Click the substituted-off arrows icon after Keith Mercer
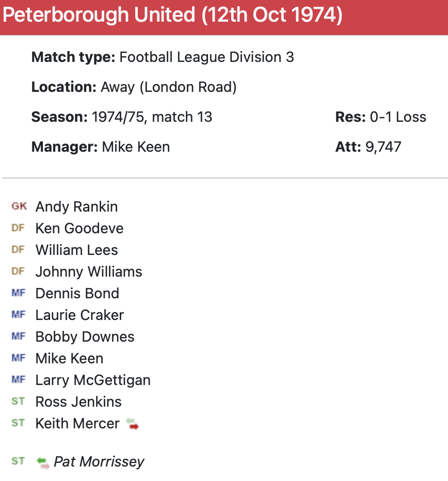This screenshot has width=448, height=481. [133, 424]
